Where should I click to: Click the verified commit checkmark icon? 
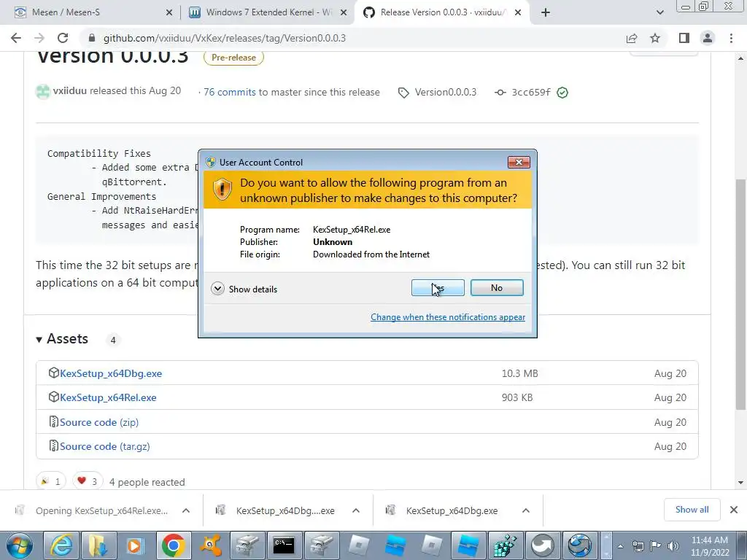click(562, 93)
